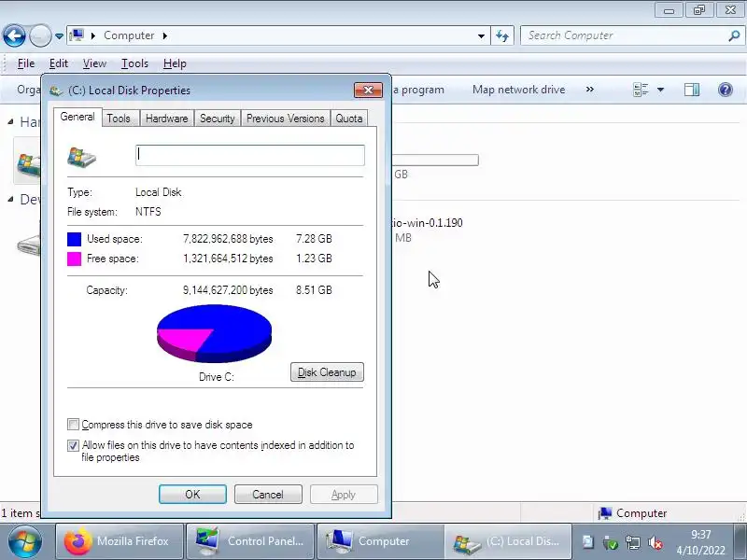The image size is (747, 560).
Task: Switch to the Quota tab
Action: (348, 119)
